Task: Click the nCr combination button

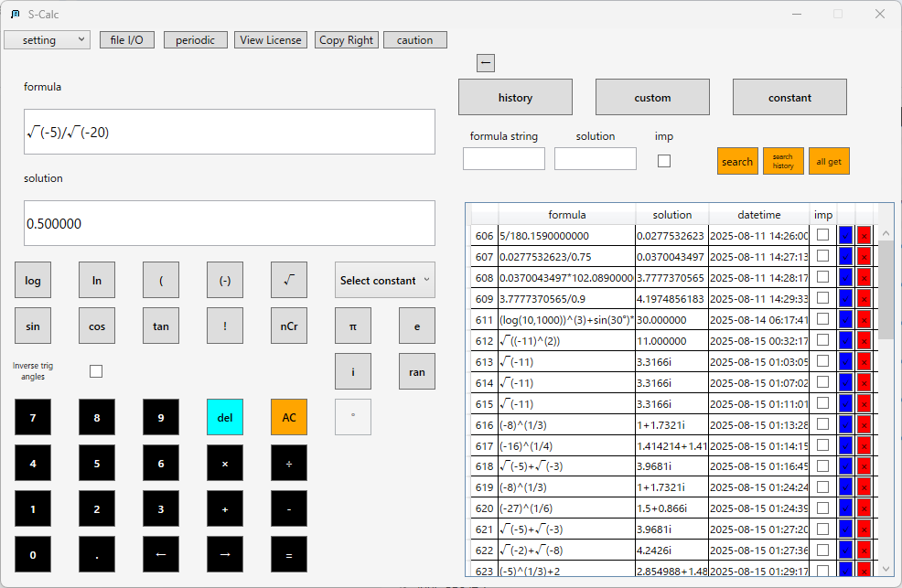Action: [289, 326]
